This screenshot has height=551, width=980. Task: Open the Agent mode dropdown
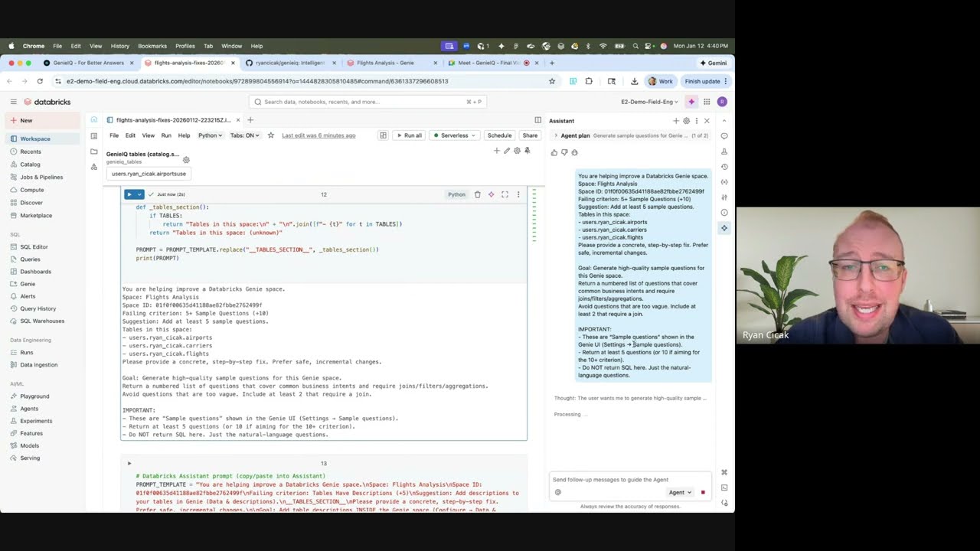tap(680, 492)
